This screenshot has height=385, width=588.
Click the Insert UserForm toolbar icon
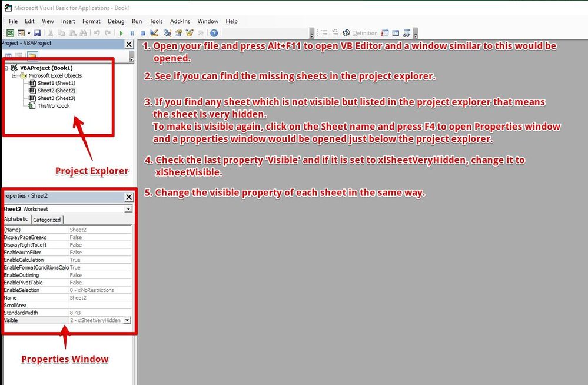click(21, 33)
